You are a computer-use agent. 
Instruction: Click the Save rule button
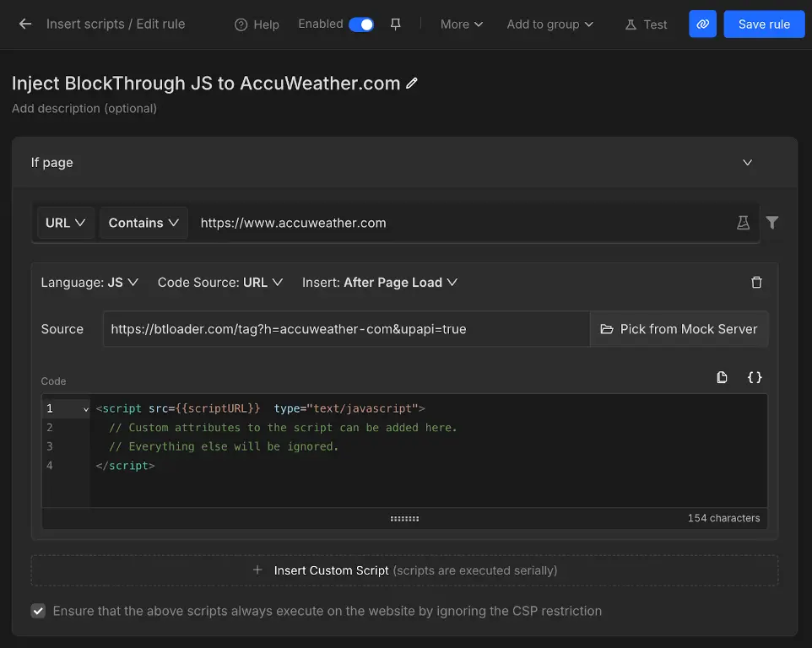(764, 24)
